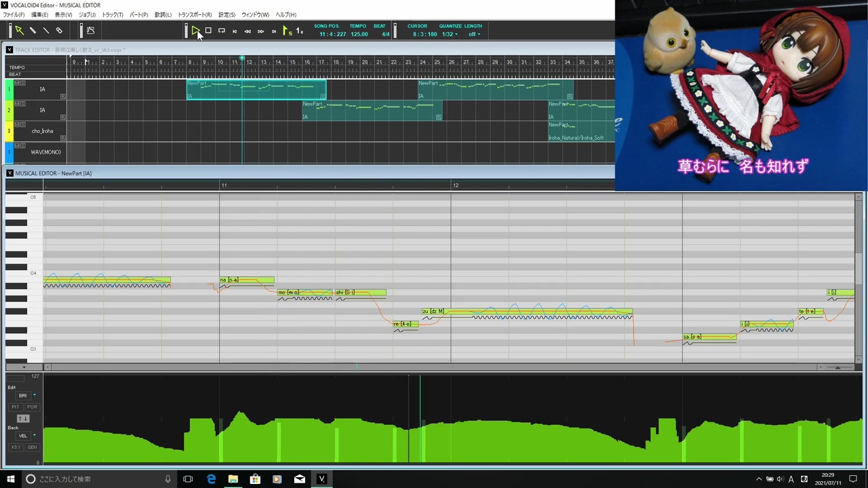Screen dimensions: 868x488
Task: Solo track 1 IA
Action: tap(23, 83)
